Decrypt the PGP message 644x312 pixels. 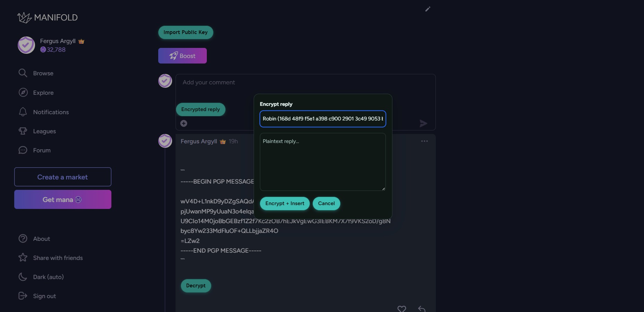click(196, 286)
